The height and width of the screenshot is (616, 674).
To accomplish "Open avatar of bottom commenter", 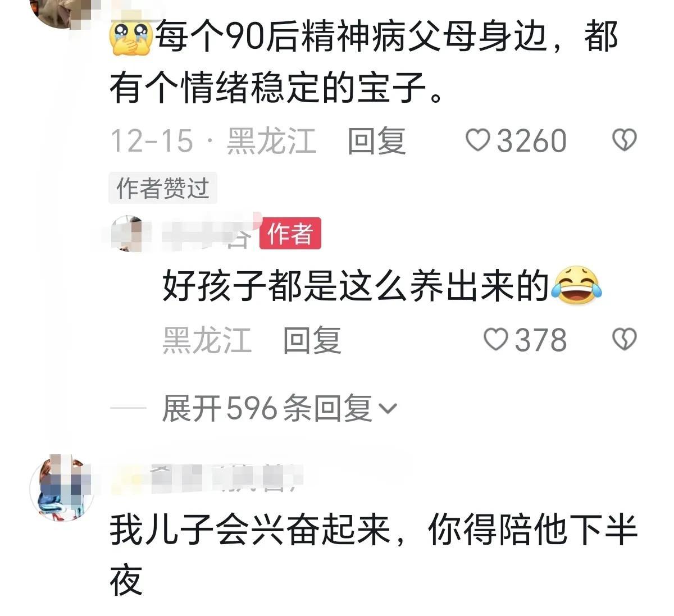I will [62, 487].
